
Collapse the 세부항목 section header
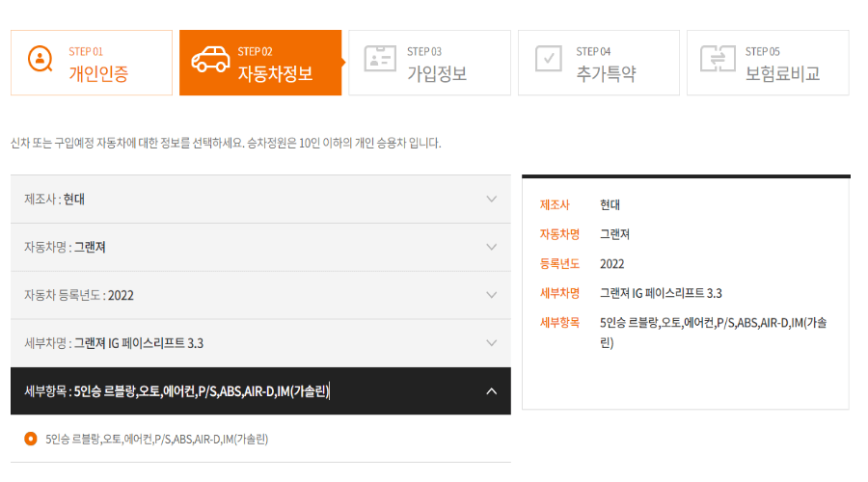260,391
